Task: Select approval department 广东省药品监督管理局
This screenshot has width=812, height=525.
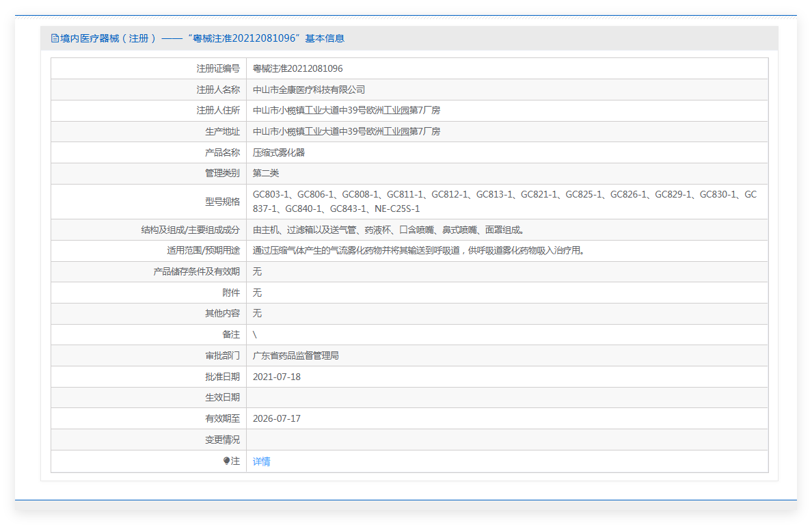Action: tap(296, 355)
